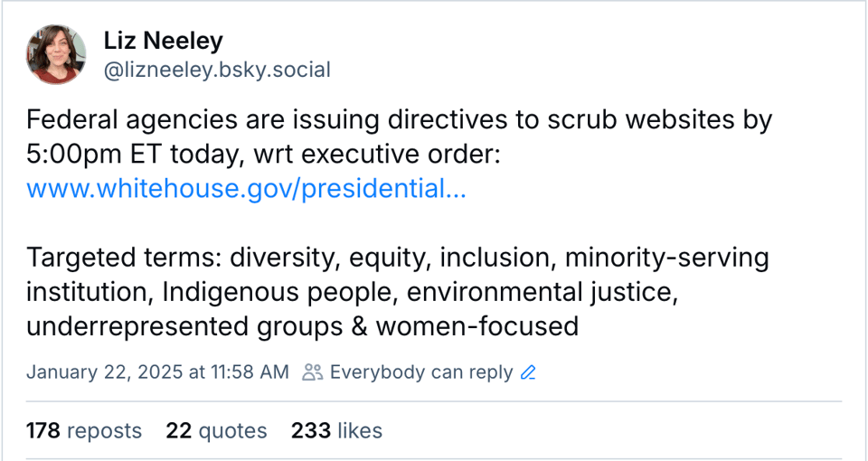Open Liz Neeley's profile picture

coord(56,54)
